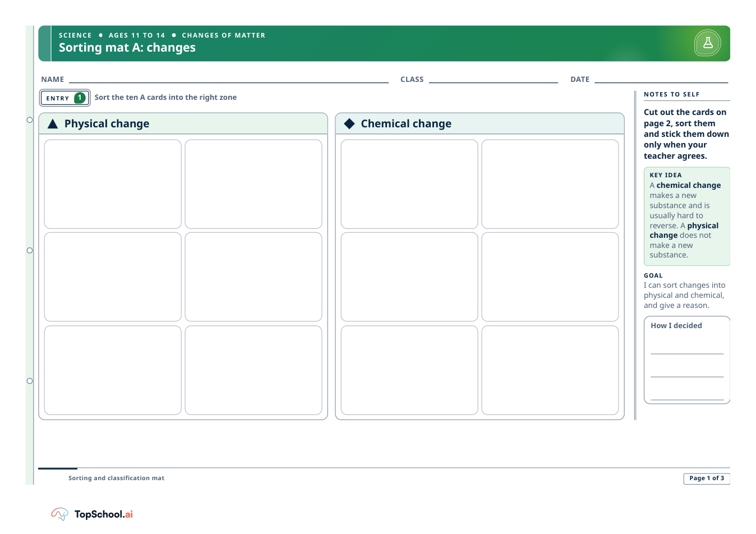Image resolution: width=756 pixels, height=534 pixels.
Task: Click the triangle icon beside Physical change
Action: (53, 124)
